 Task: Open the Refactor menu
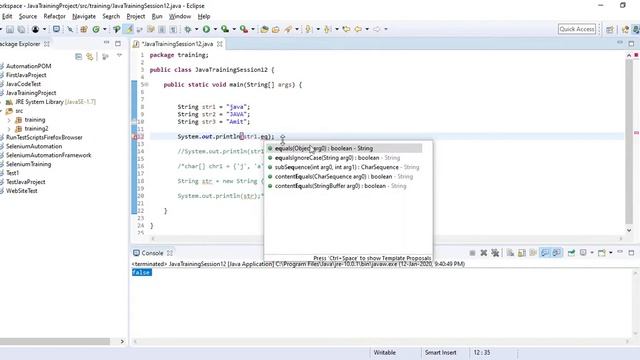(54, 16)
